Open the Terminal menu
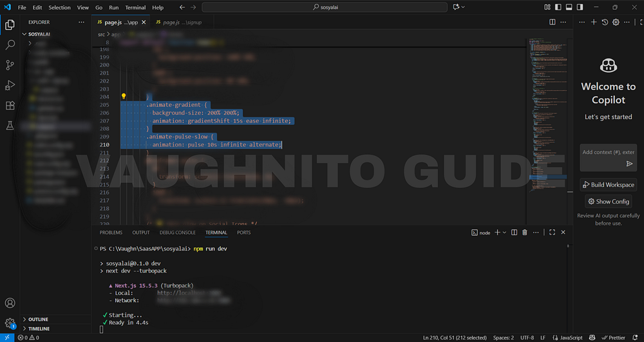644x342 pixels. point(135,7)
